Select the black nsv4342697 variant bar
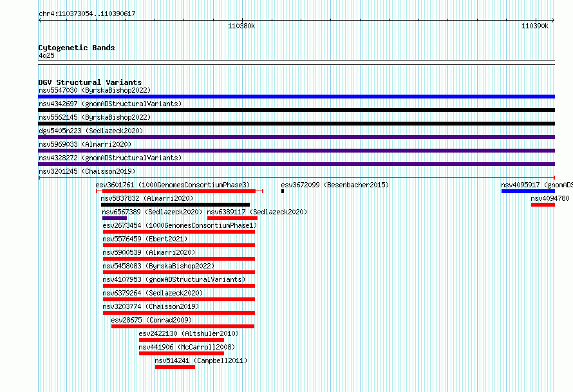 click(296, 110)
